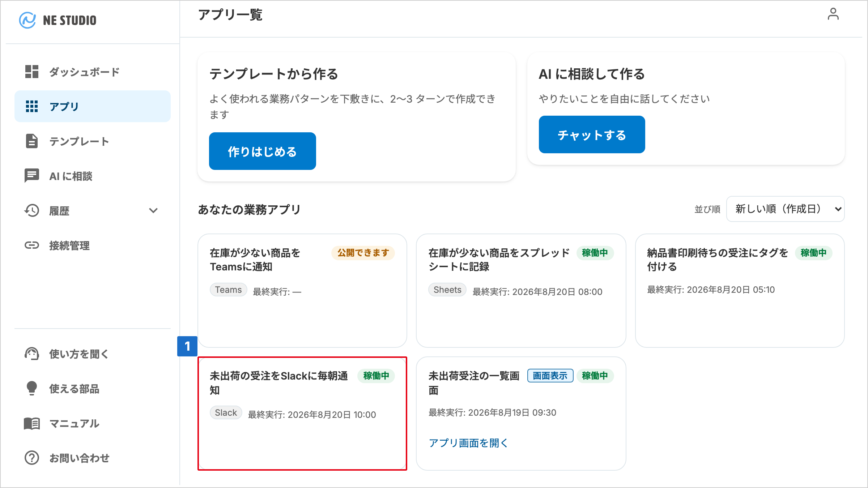Click the お問い合わせ question mark icon
Viewport: 868px width, 488px height.
click(x=32, y=458)
